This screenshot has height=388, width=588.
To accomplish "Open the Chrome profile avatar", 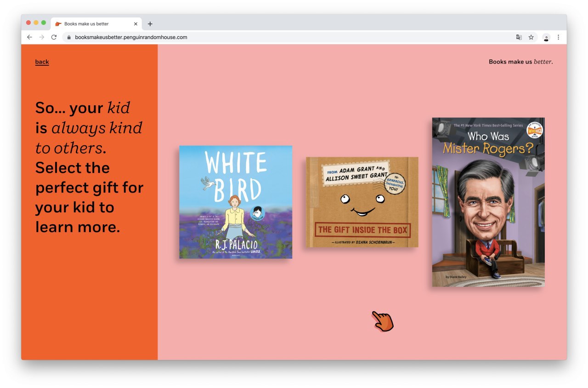I will coord(546,37).
